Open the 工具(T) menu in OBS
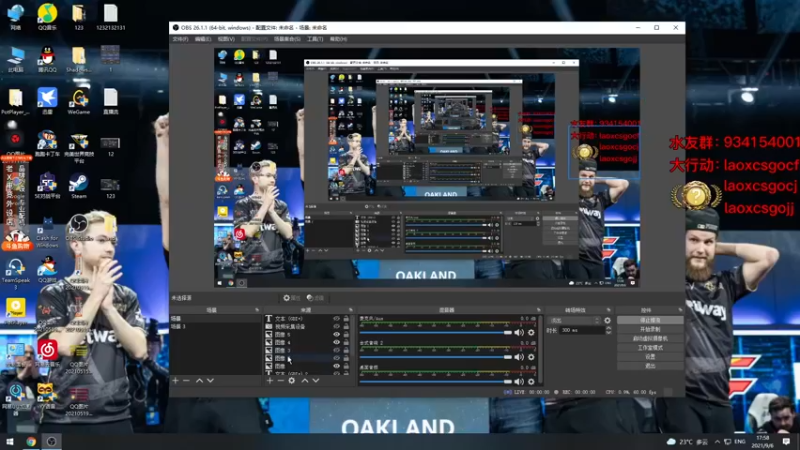Image resolution: width=800 pixels, height=450 pixels. (315, 39)
